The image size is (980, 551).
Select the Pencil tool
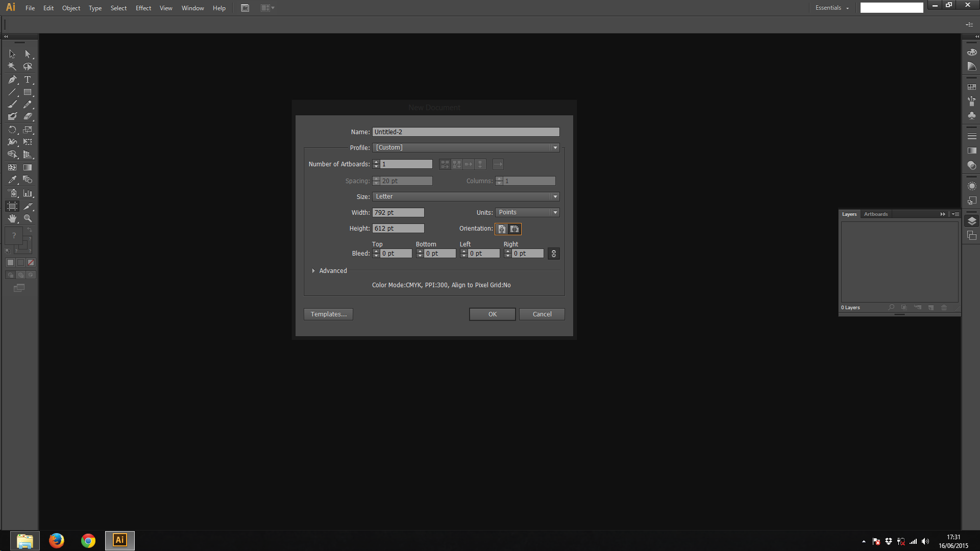(x=28, y=104)
